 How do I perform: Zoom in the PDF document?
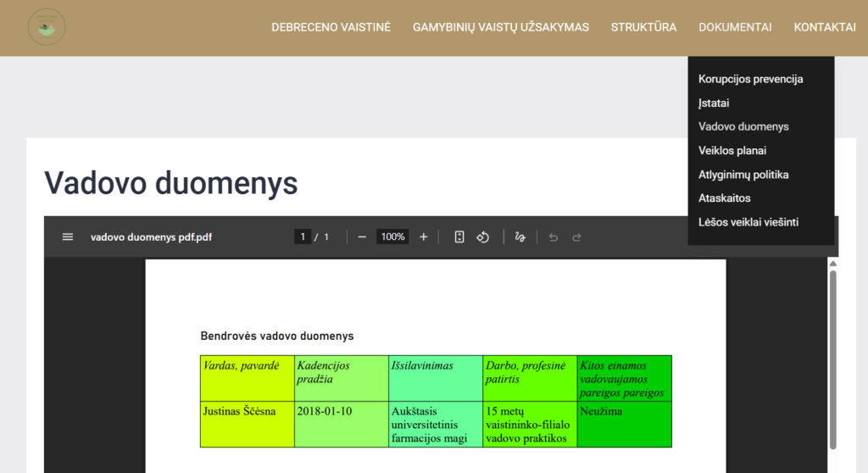424,237
